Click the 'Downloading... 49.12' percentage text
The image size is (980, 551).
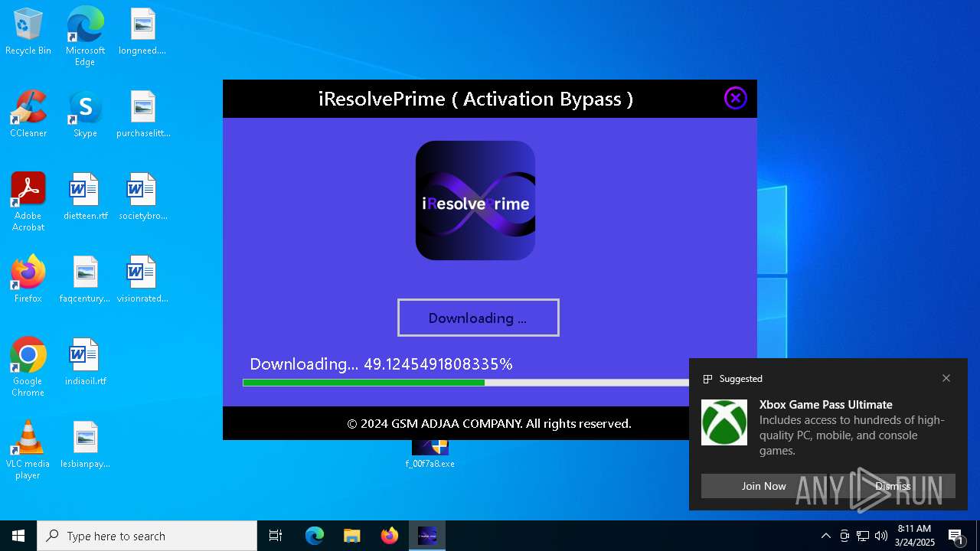tap(381, 364)
